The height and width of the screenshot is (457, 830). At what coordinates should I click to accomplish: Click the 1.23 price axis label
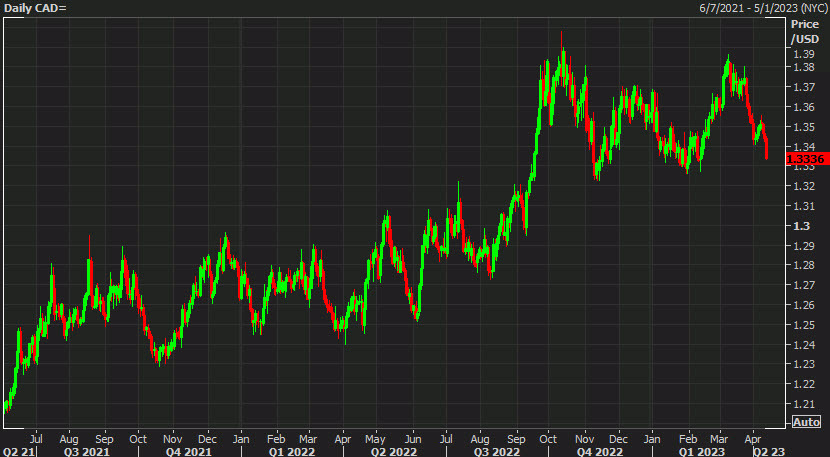[804, 364]
